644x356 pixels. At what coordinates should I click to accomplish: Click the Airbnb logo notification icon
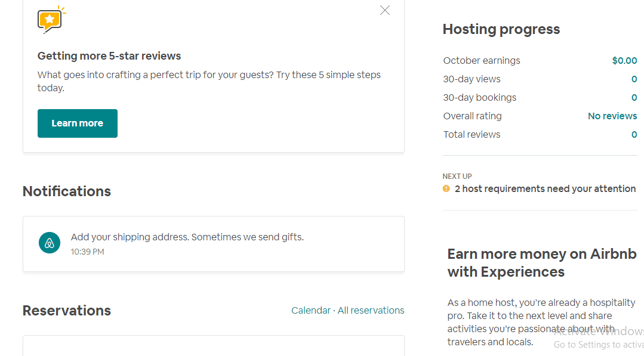point(50,243)
